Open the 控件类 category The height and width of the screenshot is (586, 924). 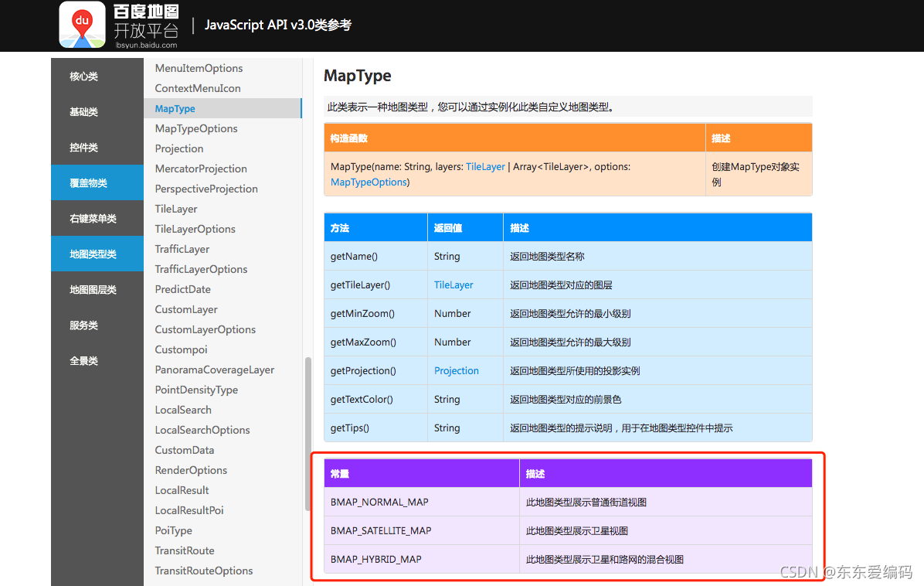point(97,148)
